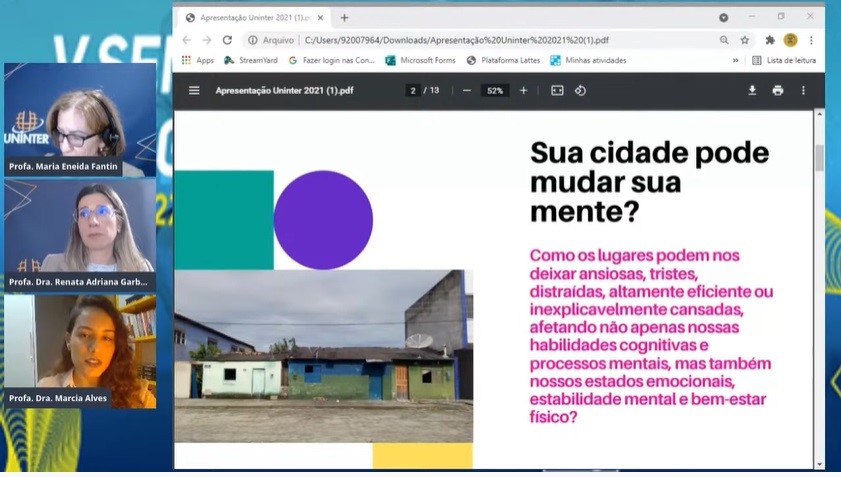Print the PDF document
The height and width of the screenshot is (477, 841).
pyautogui.click(x=777, y=90)
